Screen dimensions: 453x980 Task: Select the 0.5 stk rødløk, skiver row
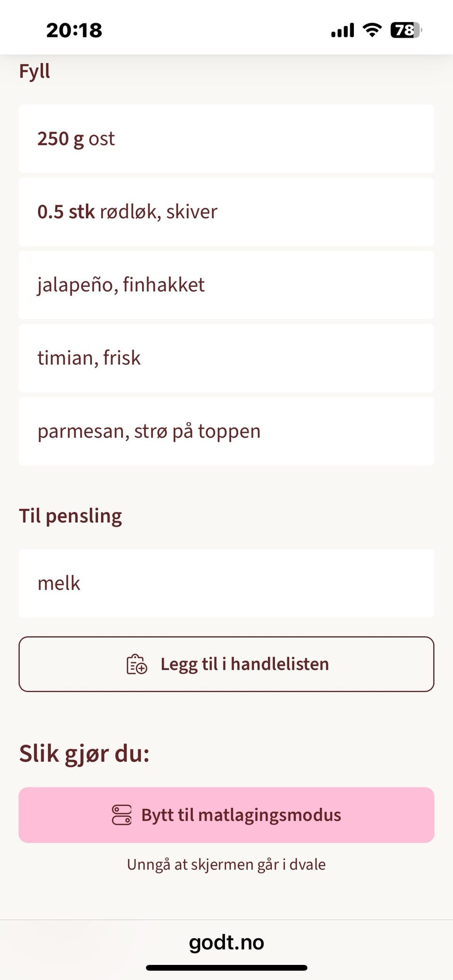pos(226,212)
